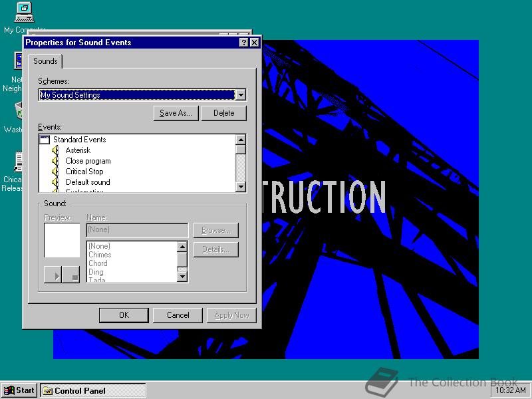The width and height of the screenshot is (532, 399).
Task: Click the Events list scroll-up arrow
Action: (241, 140)
